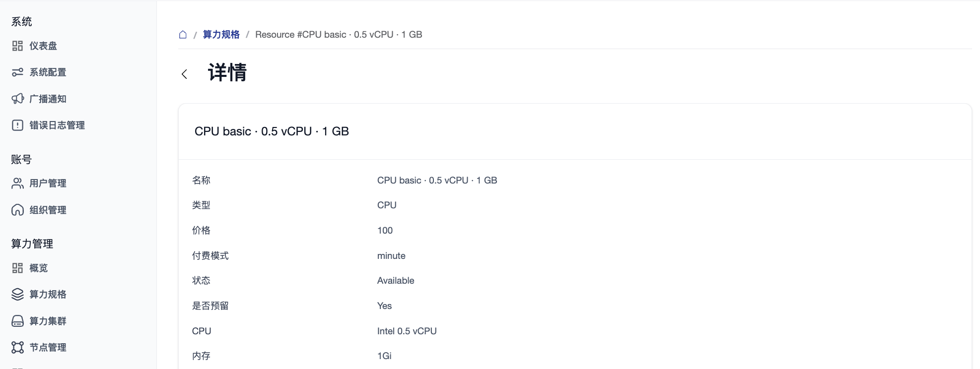Select 用户管理 menu item

pyautogui.click(x=48, y=184)
